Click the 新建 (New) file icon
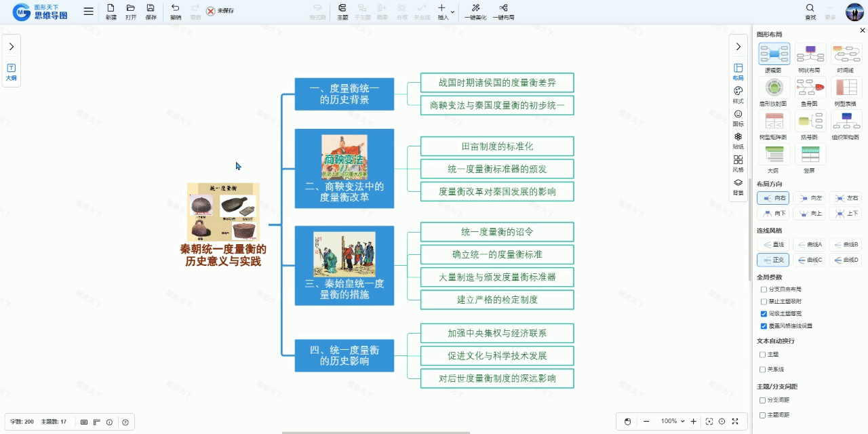The width and height of the screenshot is (868, 434). click(111, 9)
